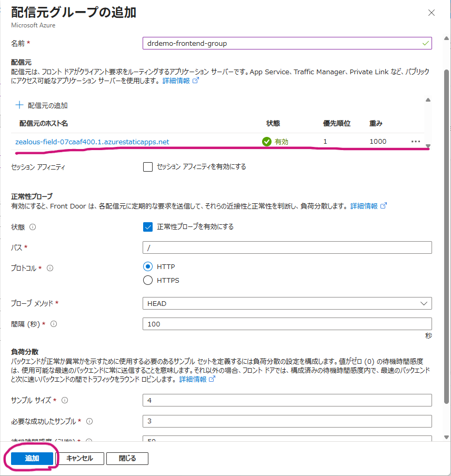Select the HTTPS protocol radio button
This screenshot has height=476, width=451.
coord(148,280)
